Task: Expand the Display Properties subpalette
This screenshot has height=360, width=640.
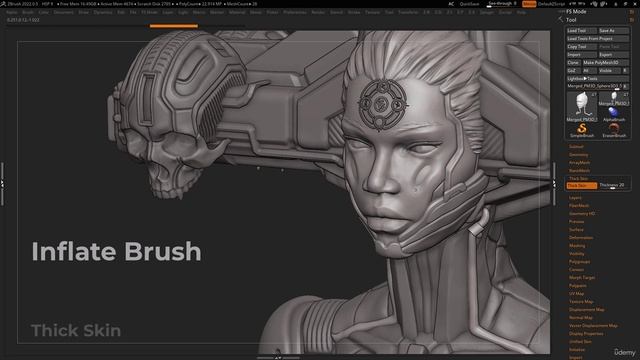Action: (x=586, y=333)
